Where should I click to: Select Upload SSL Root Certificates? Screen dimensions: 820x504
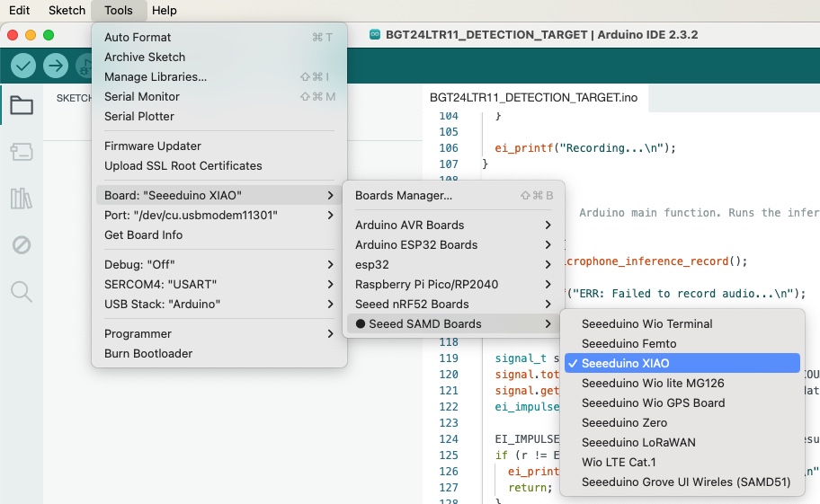(x=219, y=165)
